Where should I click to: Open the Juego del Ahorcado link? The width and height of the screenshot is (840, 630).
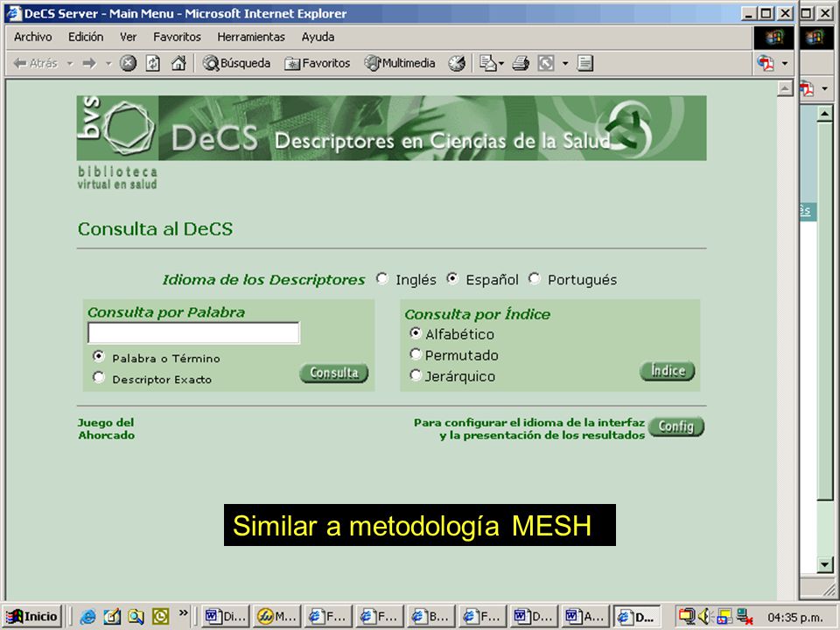(x=106, y=429)
